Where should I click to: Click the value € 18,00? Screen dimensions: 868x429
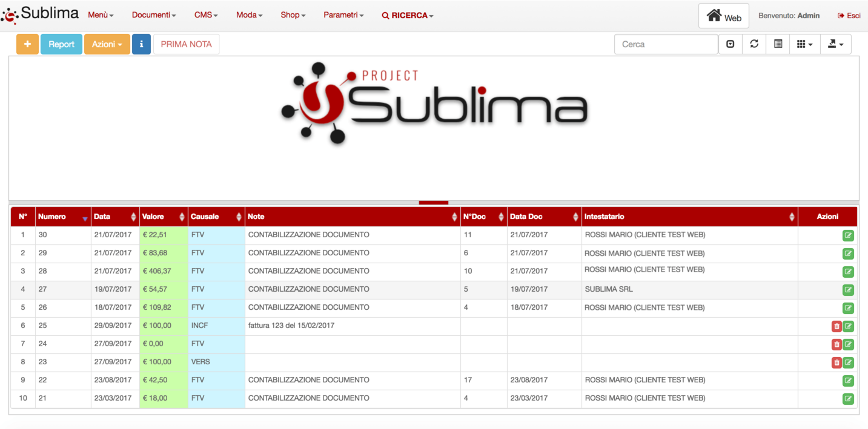[154, 398]
